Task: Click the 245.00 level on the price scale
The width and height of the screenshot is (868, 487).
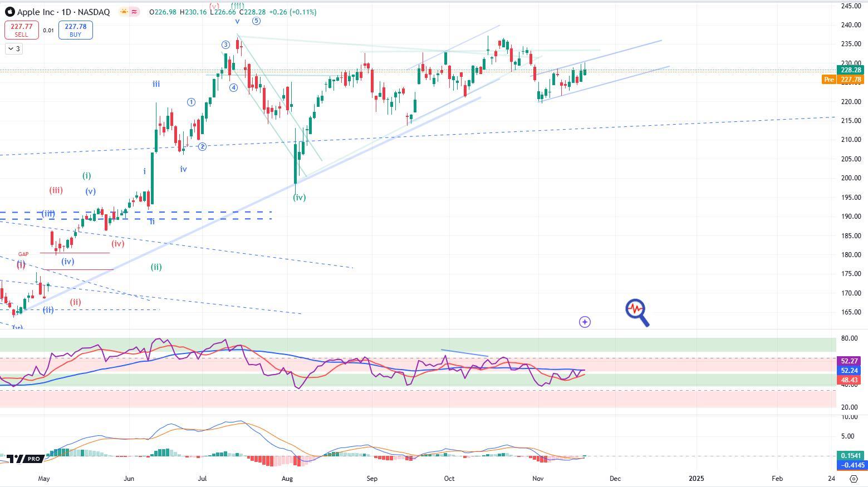Action: pos(851,6)
